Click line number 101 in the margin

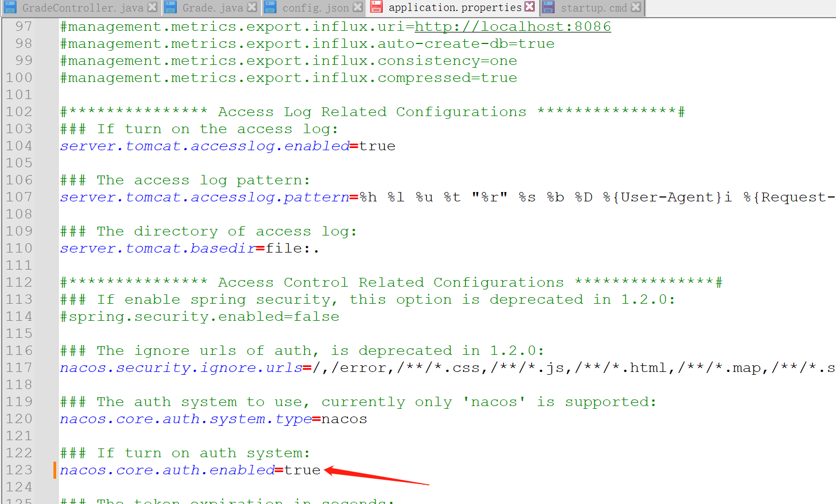pos(19,95)
